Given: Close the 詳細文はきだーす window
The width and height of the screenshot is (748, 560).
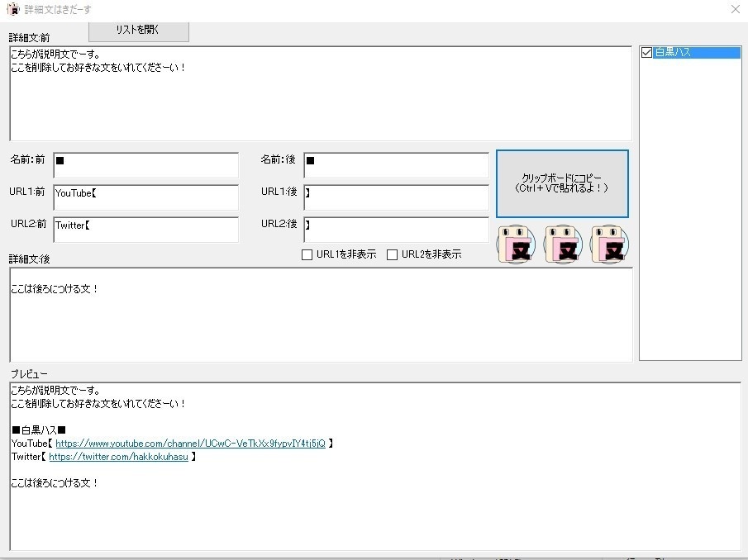Looking at the screenshot, I should point(735,9).
